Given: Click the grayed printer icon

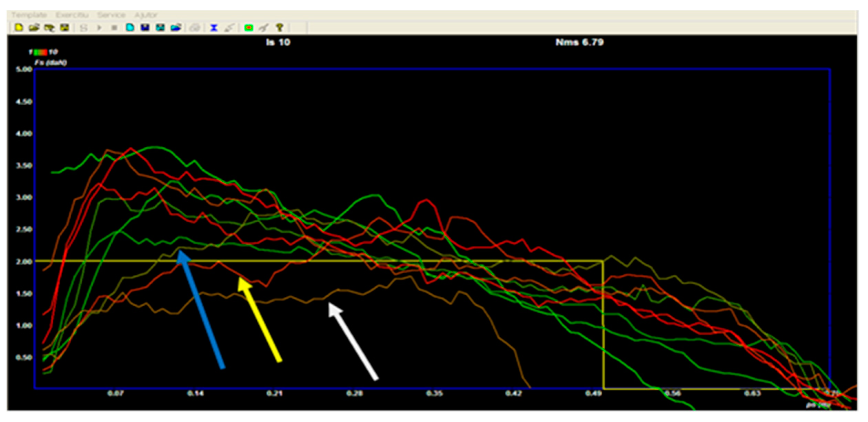Looking at the screenshot, I should [195, 28].
